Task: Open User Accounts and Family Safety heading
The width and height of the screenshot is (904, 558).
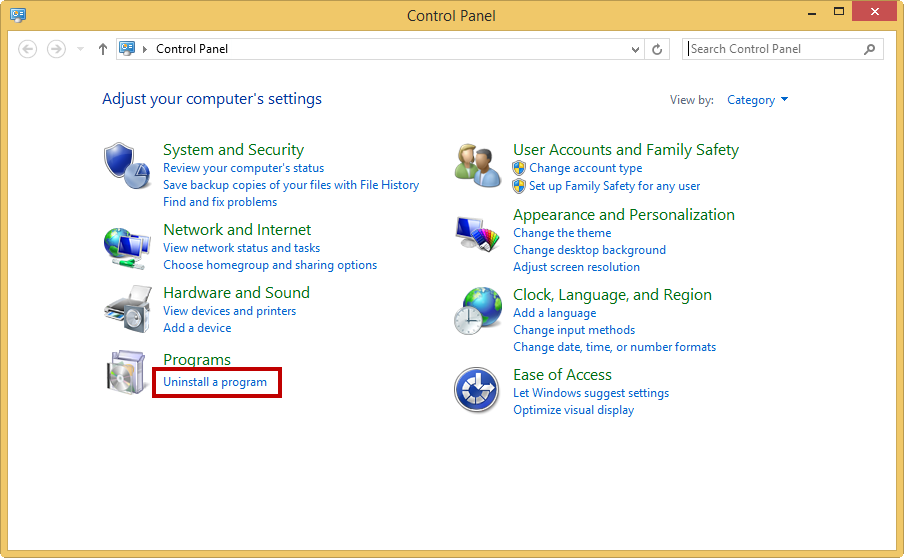Action: click(x=626, y=150)
